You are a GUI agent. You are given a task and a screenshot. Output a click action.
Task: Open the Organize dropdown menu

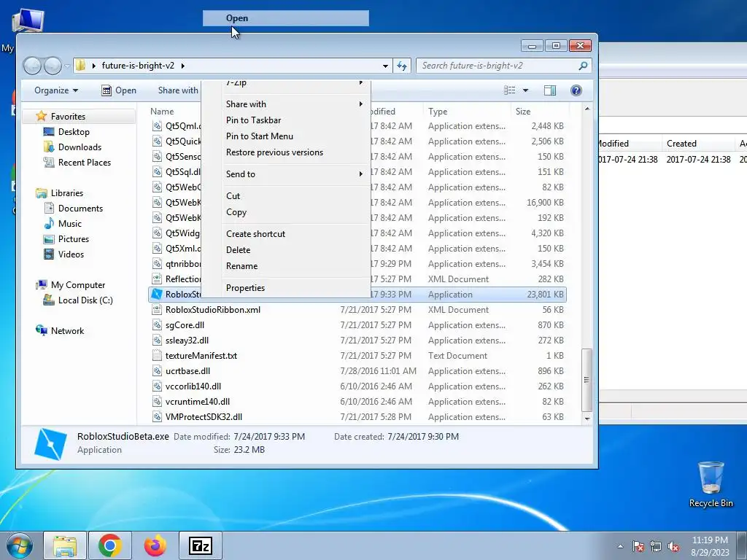56,90
